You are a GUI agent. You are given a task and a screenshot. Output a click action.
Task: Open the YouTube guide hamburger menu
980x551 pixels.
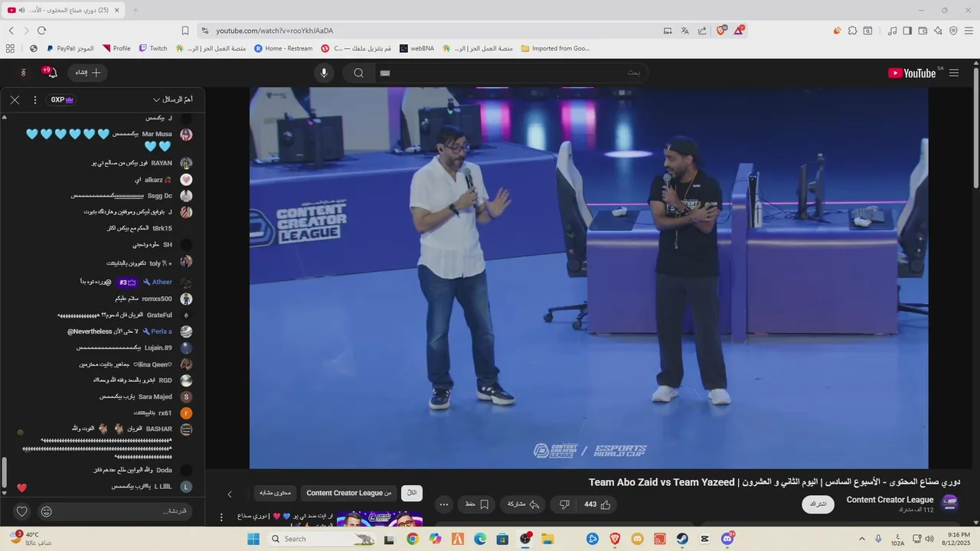(954, 73)
